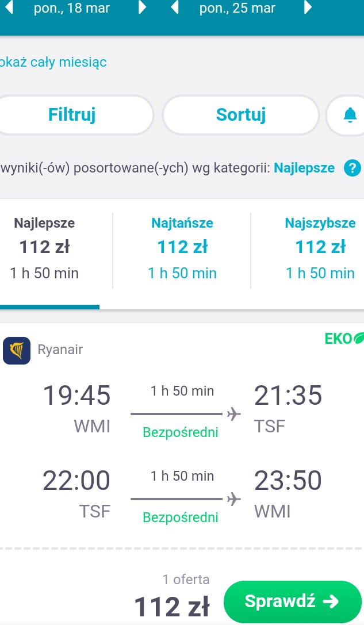Show whole month price view link
Image resolution: width=364 pixels, height=625 pixels.
tap(53, 62)
